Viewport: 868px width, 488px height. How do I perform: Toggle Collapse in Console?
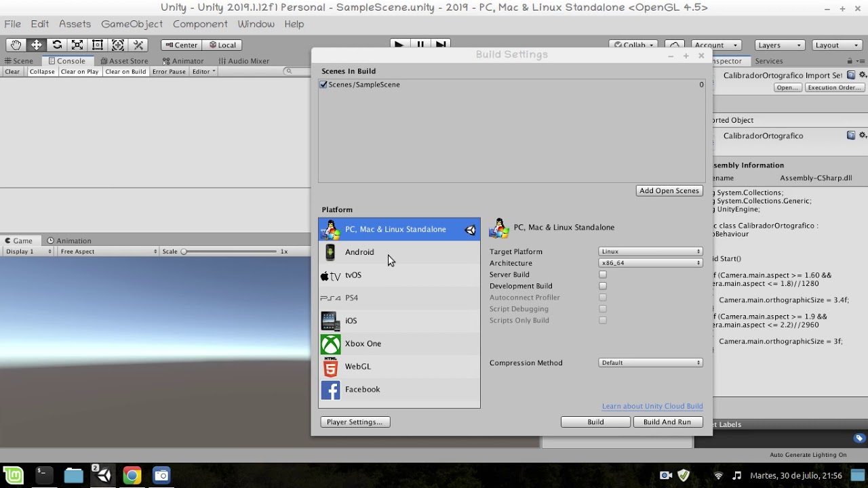click(42, 72)
